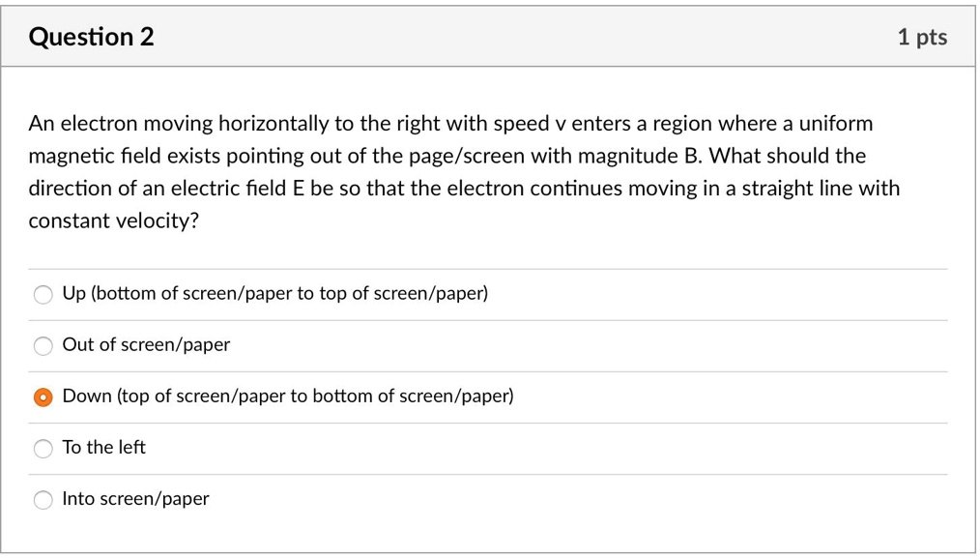
Task: Click the gray question header bar
Action: [x=488, y=35]
